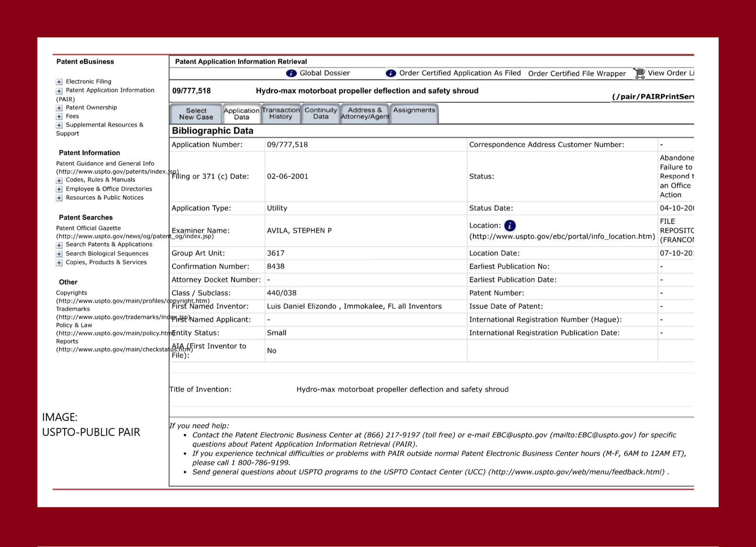This screenshot has width=756, height=547.
Task: Switch to the Application Data tab
Action: point(241,114)
